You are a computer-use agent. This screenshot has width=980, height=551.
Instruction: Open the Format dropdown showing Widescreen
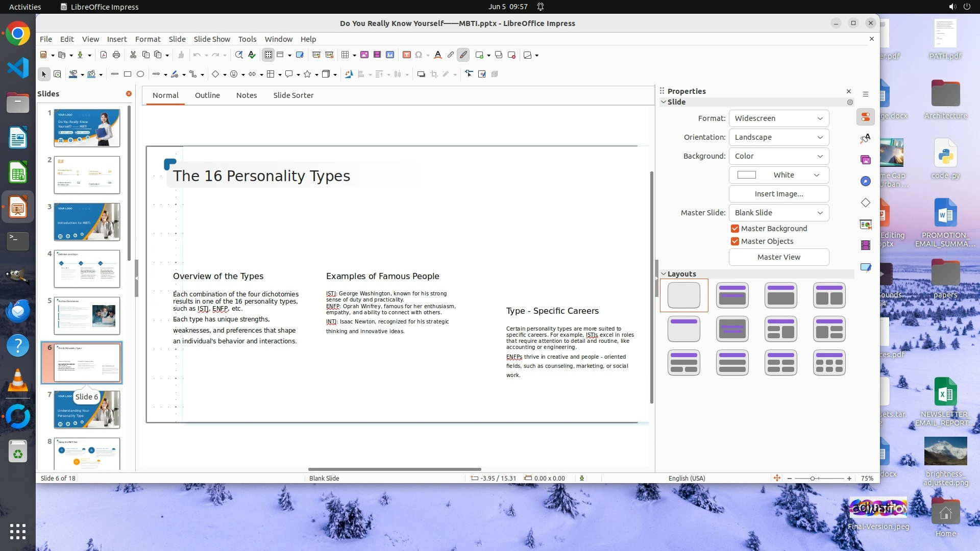(x=778, y=118)
